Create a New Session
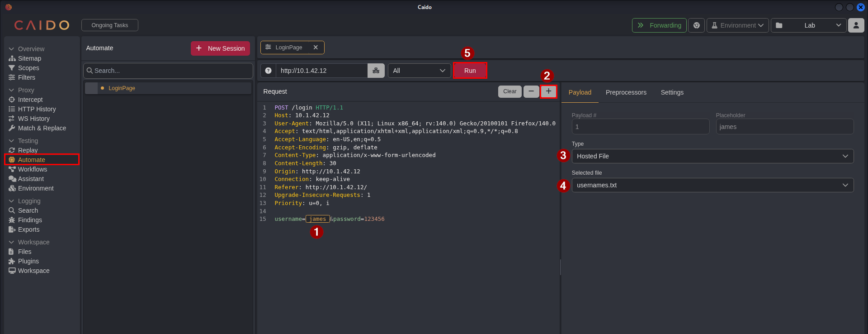The image size is (868, 334). point(220,48)
